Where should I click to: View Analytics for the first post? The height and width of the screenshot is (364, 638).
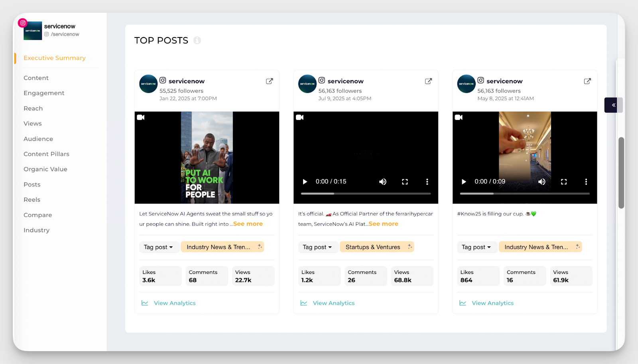[x=174, y=303]
